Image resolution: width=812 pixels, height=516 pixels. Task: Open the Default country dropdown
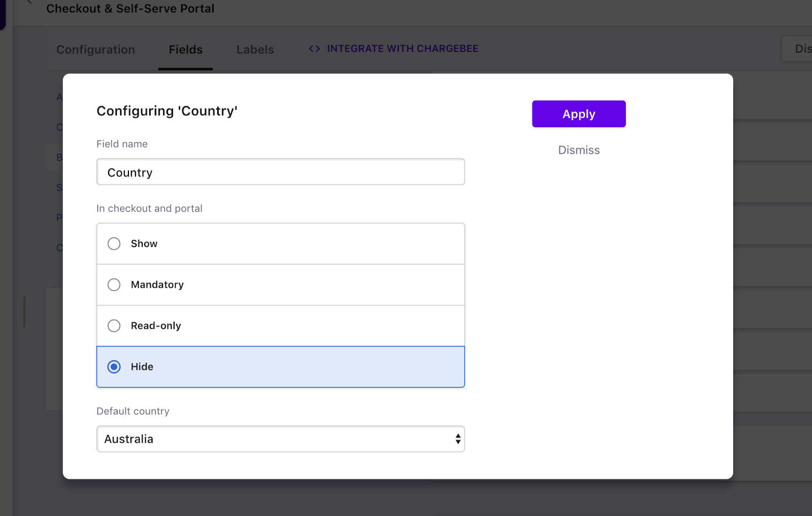tap(280, 439)
